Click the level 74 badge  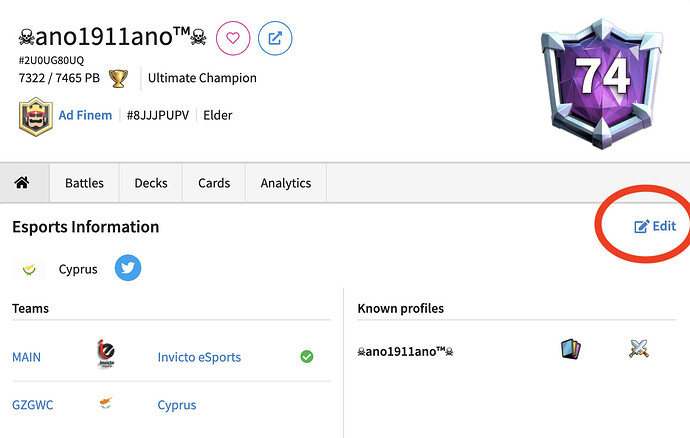coord(602,84)
